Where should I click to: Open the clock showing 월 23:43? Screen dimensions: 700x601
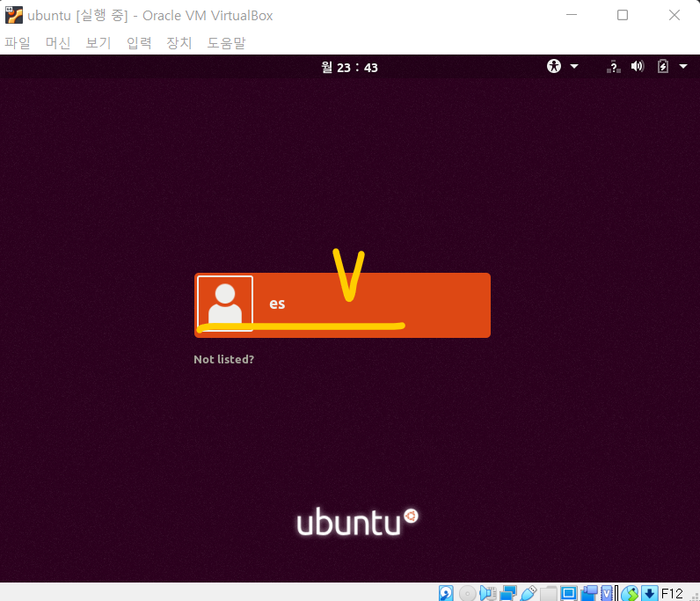349,68
